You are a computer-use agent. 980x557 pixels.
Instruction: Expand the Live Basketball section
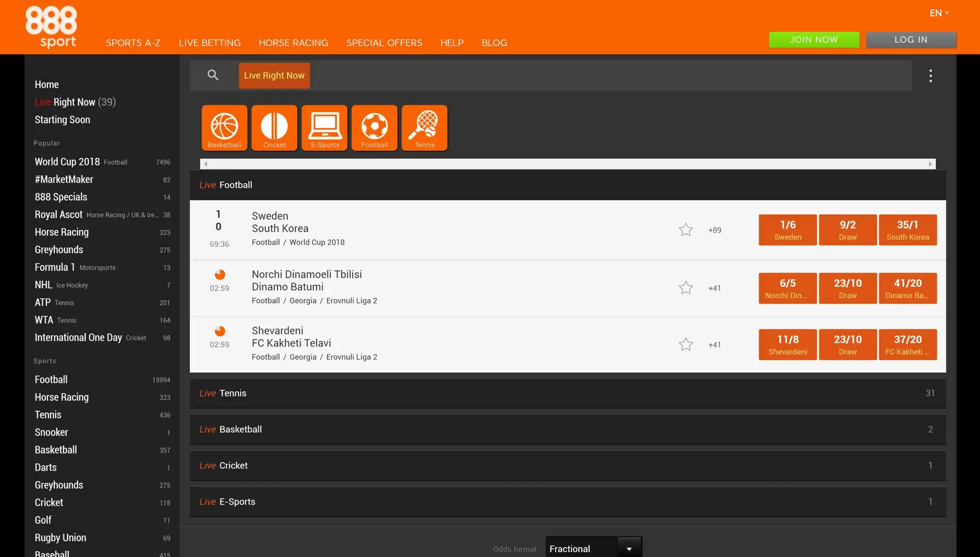click(x=567, y=429)
